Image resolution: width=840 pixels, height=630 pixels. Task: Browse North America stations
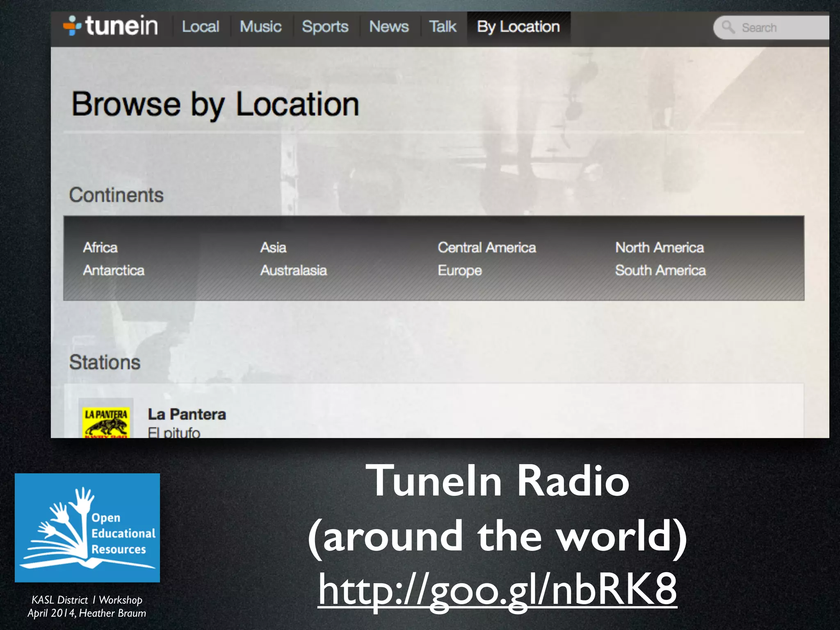pyautogui.click(x=660, y=248)
